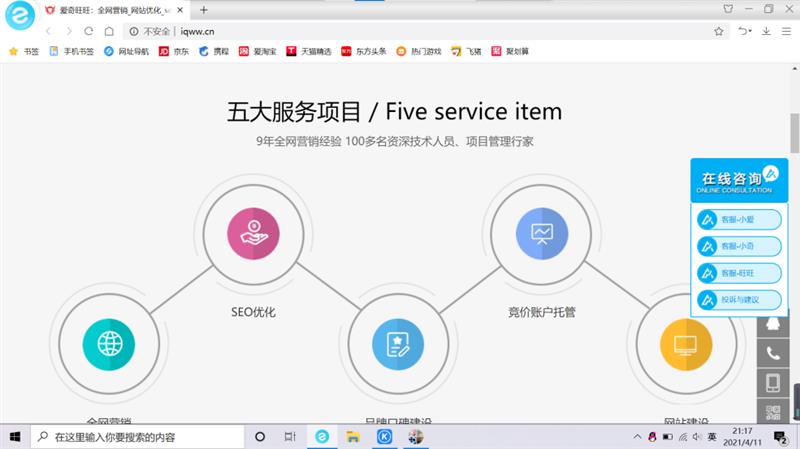This screenshot has width=800, height=449.
Task: Open a new browser tab
Action: (204, 9)
